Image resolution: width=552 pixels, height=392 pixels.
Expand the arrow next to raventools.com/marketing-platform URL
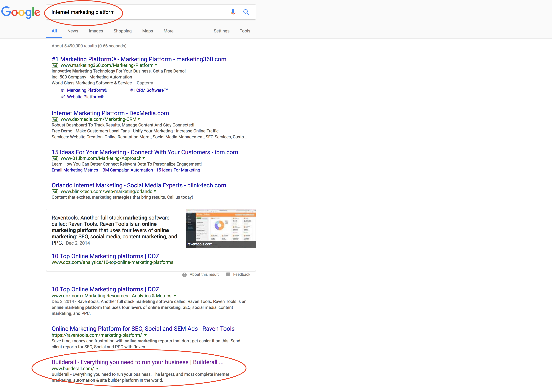(x=146, y=335)
